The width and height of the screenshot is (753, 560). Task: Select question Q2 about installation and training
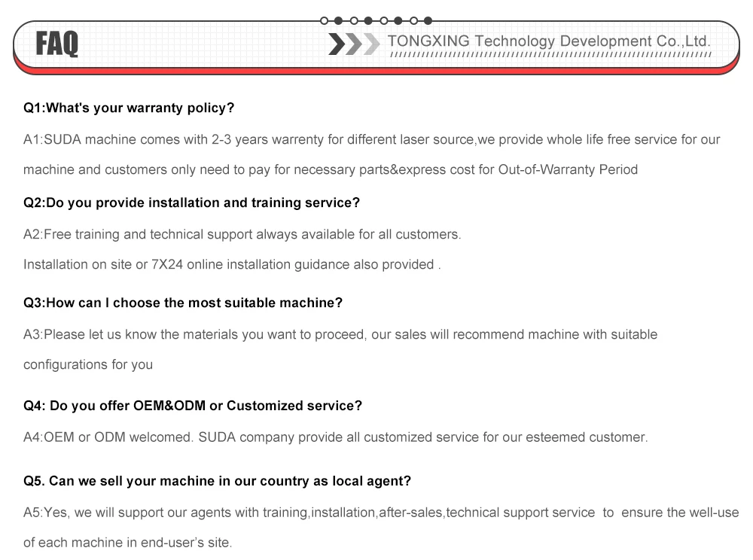191,202
